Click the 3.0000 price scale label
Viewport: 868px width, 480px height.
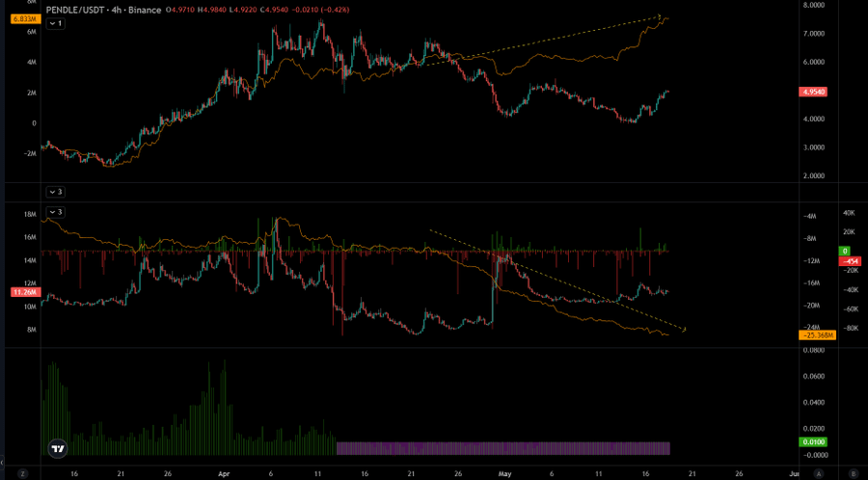coord(814,147)
